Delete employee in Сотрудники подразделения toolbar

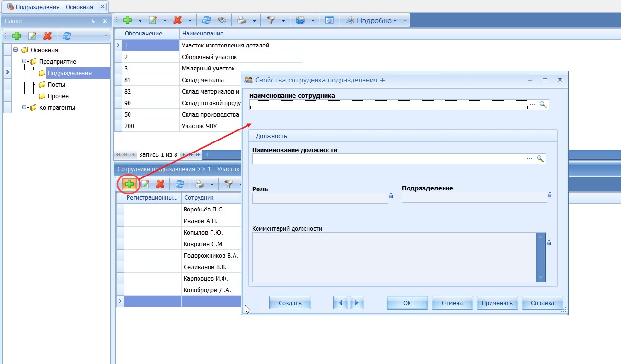pos(161,184)
